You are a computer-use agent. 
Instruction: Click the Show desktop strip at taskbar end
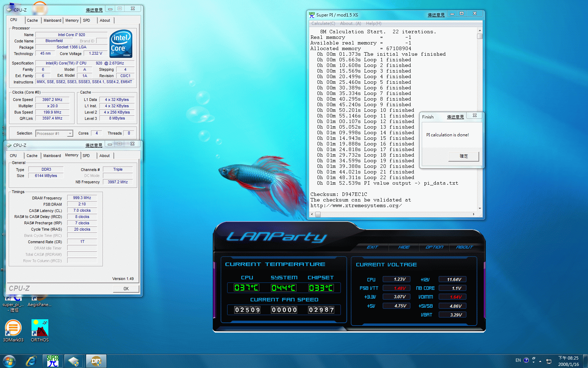click(x=585, y=361)
